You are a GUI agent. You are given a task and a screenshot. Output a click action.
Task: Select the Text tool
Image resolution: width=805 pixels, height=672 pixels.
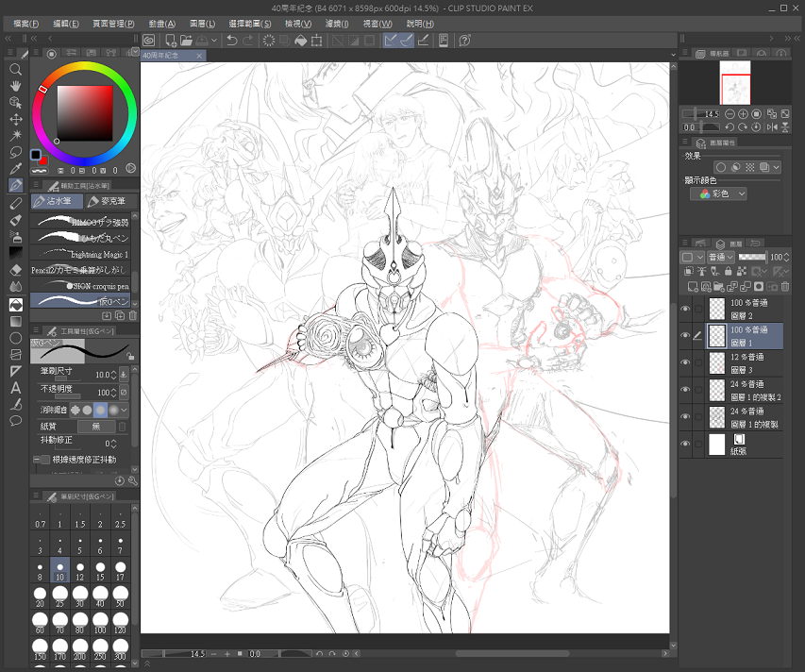(x=16, y=388)
